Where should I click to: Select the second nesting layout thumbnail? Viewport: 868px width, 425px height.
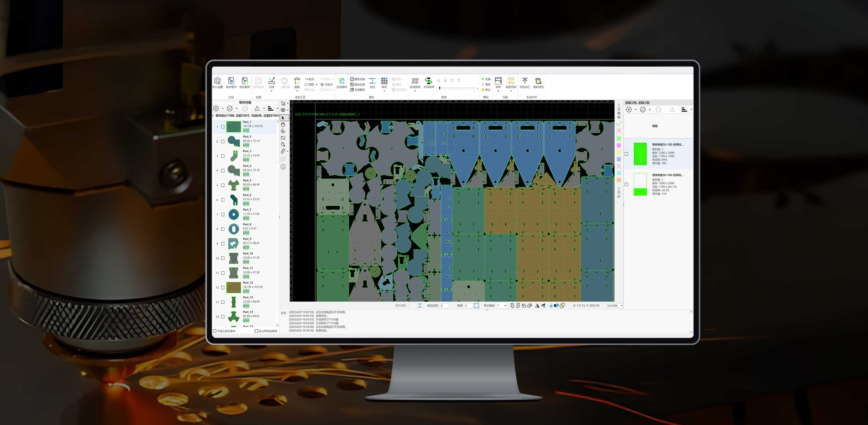(640, 185)
